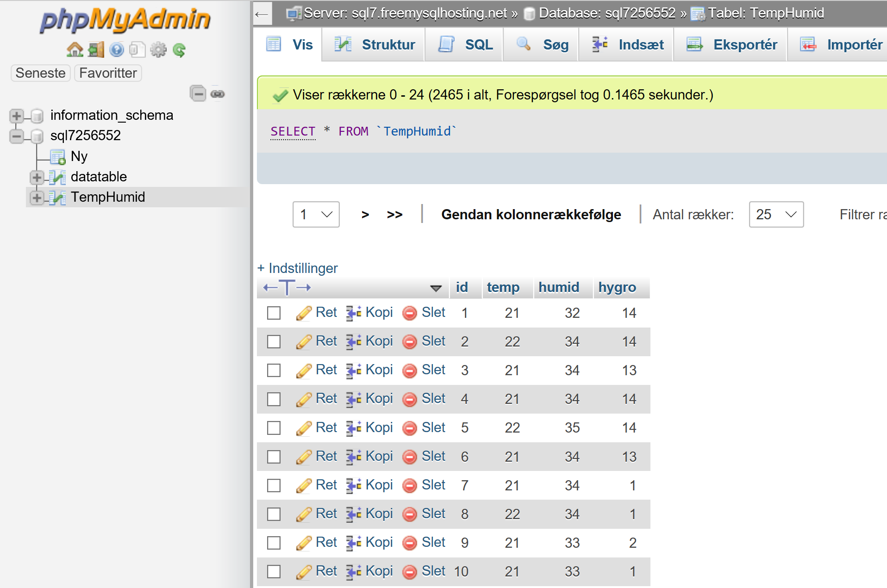
Task: Click the log out door icon
Action: pos(96,50)
